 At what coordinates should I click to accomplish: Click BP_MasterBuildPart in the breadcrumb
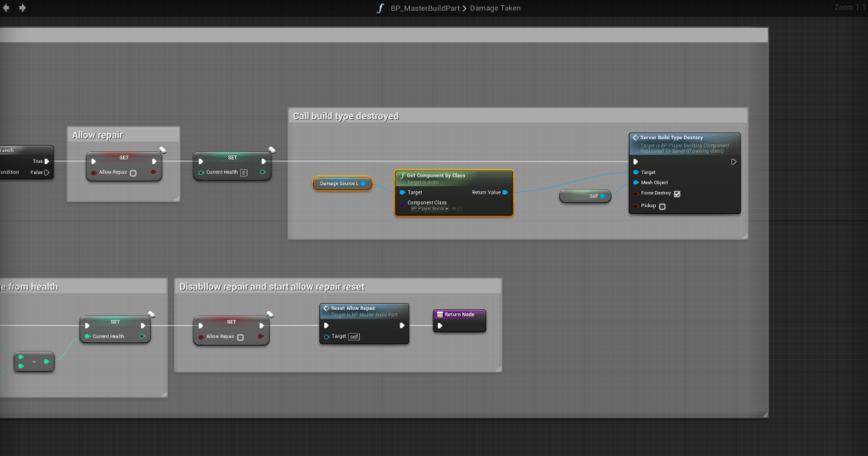point(423,8)
